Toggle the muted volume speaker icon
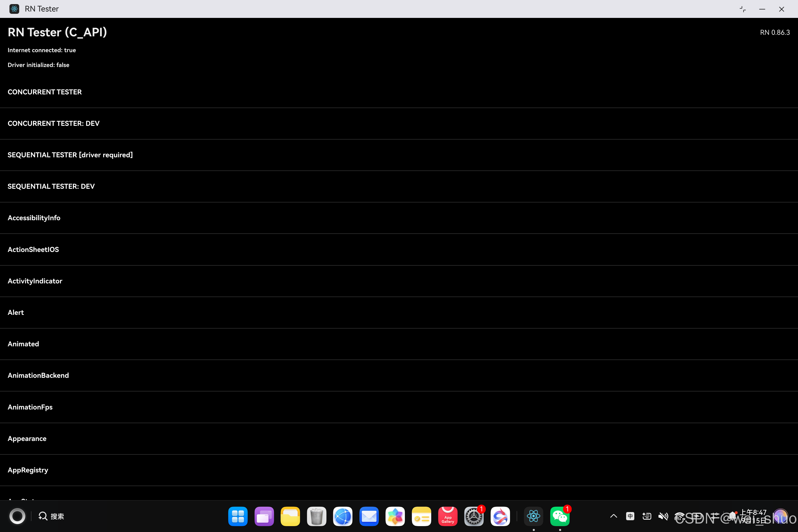Viewport: 798px width, 532px height. (663, 516)
